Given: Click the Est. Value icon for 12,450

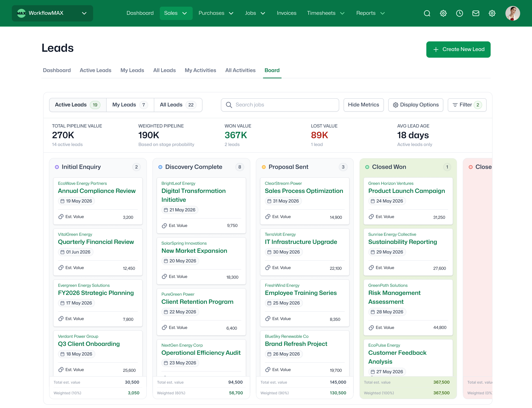Looking at the screenshot, I should pos(61,268).
